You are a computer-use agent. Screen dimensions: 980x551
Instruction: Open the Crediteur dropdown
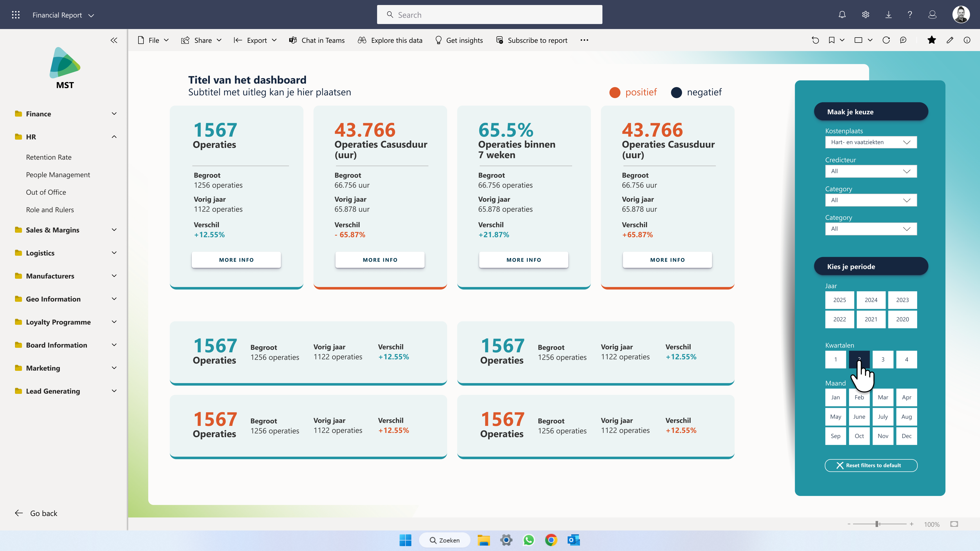[x=871, y=171]
